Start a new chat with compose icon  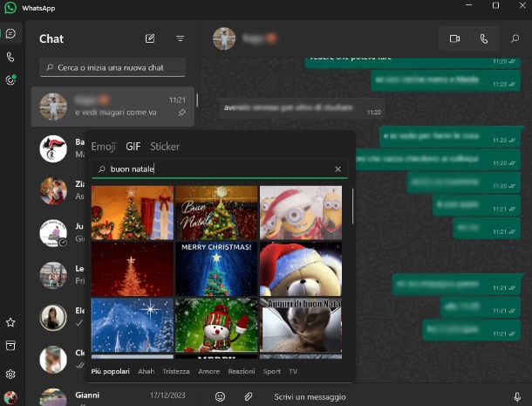[x=150, y=38]
